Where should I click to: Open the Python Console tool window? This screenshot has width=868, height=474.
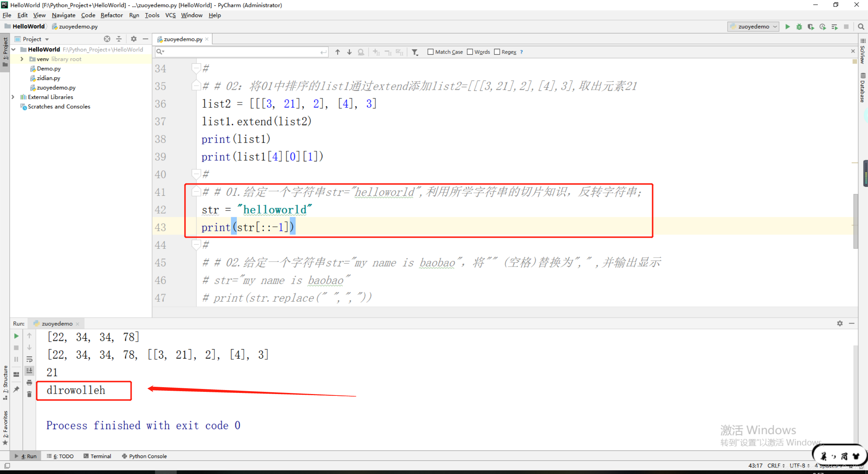click(144, 456)
